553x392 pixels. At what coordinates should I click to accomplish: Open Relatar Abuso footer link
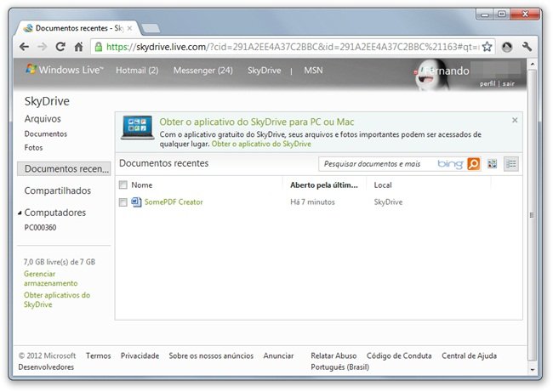[334, 356]
